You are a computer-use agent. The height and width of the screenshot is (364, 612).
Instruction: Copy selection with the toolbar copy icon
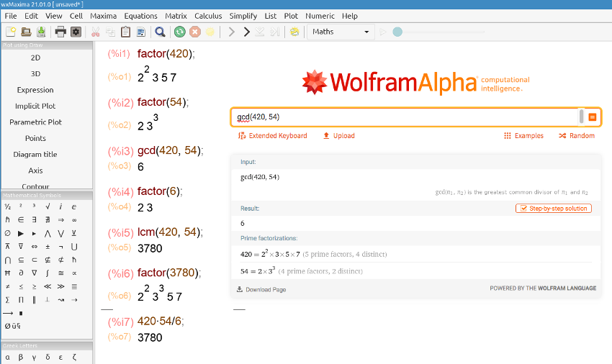tap(110, 32)
